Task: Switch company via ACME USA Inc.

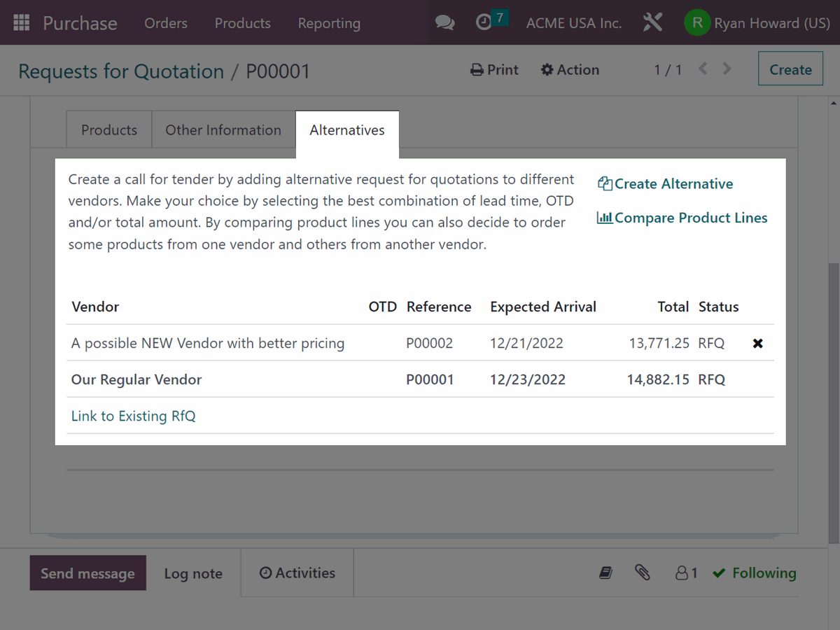Action: click(x=574, y=23)
